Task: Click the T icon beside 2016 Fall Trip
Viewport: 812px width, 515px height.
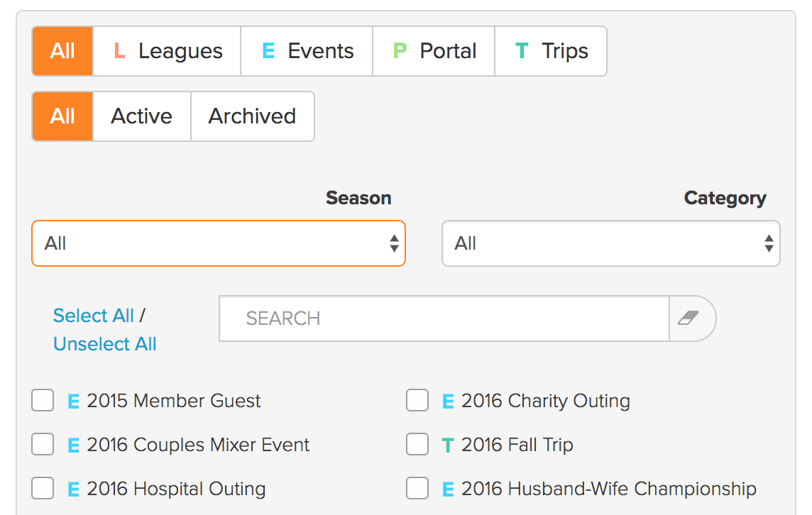Action: pyautogui.click(x=448, y=445)
